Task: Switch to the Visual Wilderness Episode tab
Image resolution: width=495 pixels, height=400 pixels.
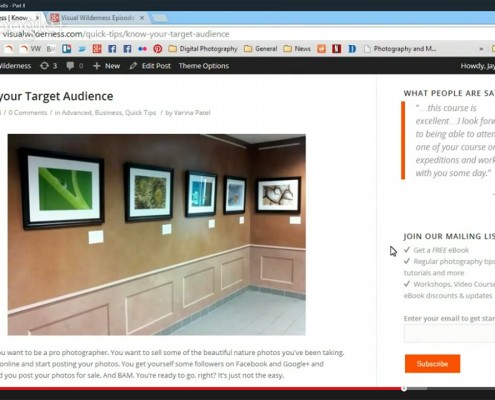Action: coord(97,18)
